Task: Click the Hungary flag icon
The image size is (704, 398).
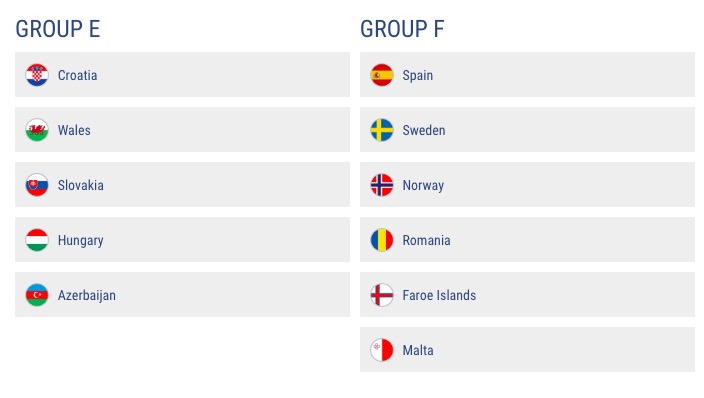Action: pos(37,240)
